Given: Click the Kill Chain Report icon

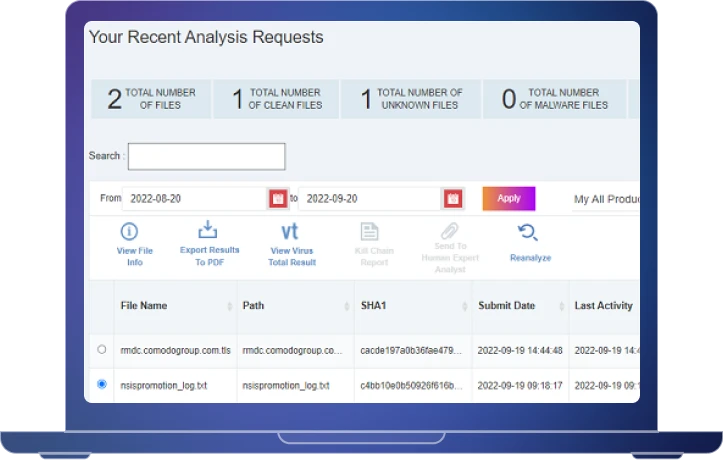Looking at the screenshot, I should (371, 232).
